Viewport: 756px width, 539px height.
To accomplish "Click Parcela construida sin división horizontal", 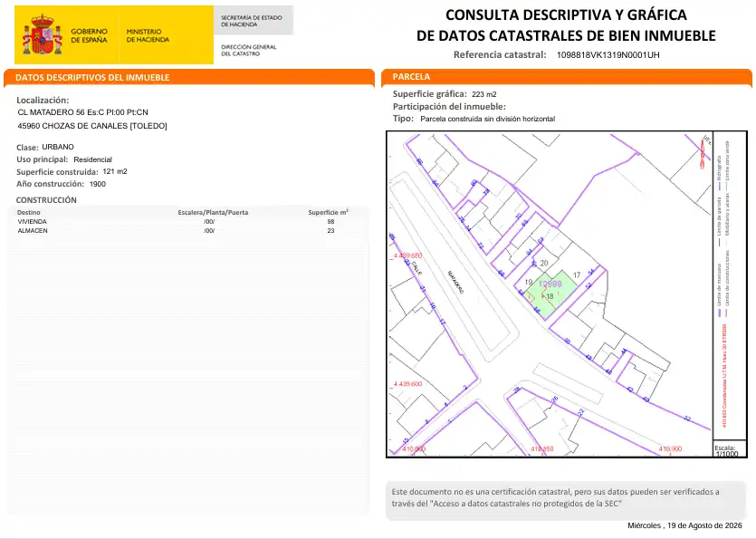I will click(487, 119).
